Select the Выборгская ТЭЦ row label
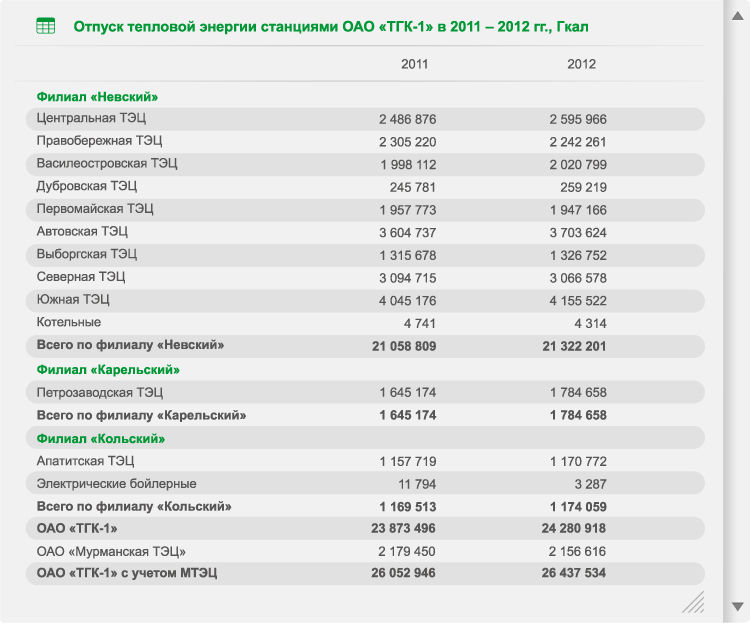This screenshot has width=750, height=627. tap(87, 254)
